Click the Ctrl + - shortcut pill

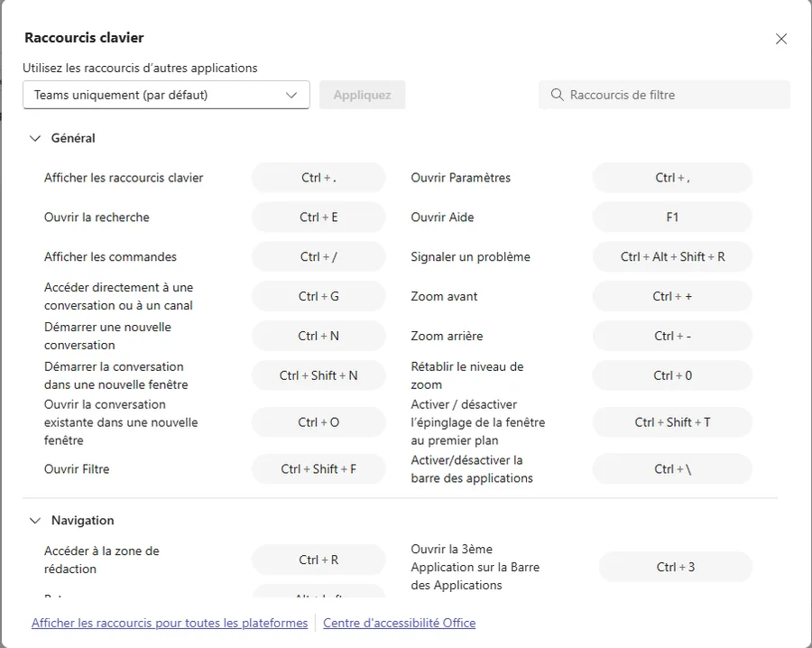[x=672, y=336]
